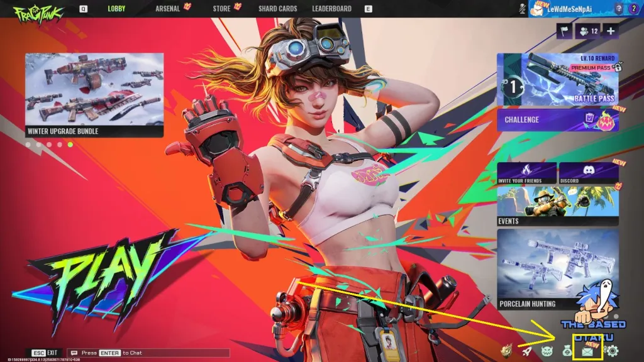The height and width of the screenshot is (362, 644).
Task: Click the E key hint icon
Action: coord(369,9)
